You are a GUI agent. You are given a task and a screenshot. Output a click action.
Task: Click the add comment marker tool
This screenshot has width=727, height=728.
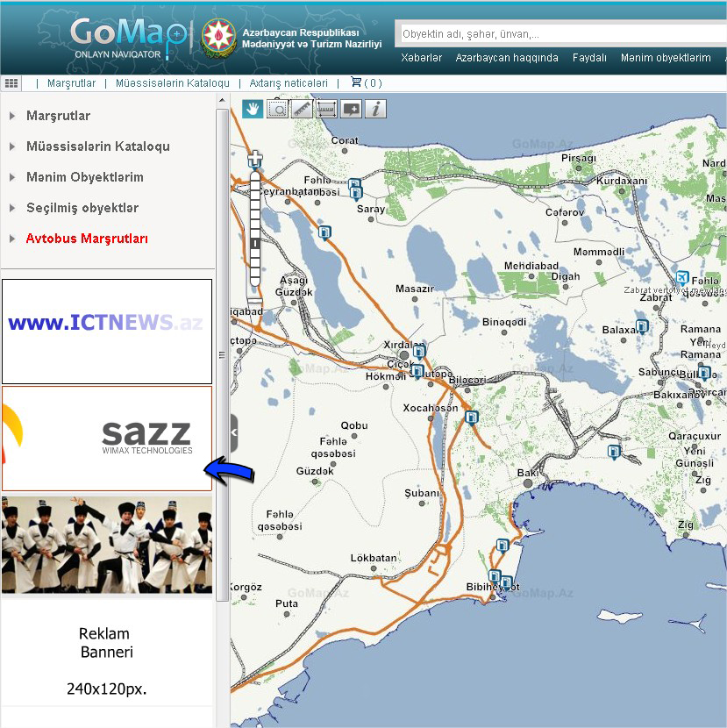(x=351, y=108)
